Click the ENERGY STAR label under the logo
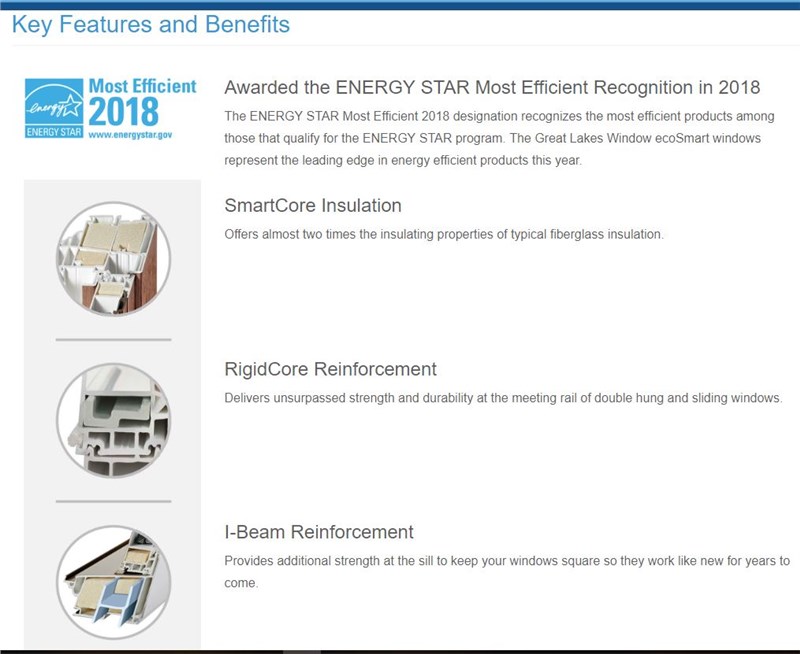The image size is (800, 654). tap(54, 132)
